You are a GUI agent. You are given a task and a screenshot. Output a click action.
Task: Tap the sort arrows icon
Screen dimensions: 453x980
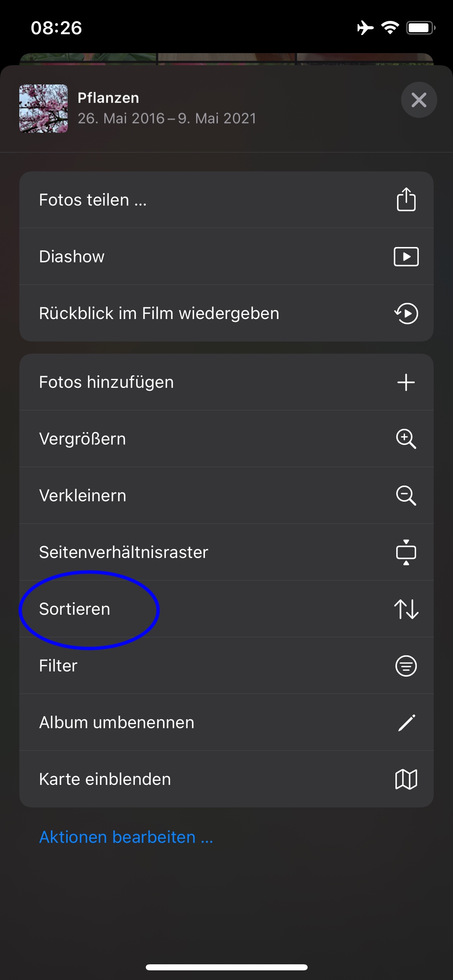click(406, 609)
